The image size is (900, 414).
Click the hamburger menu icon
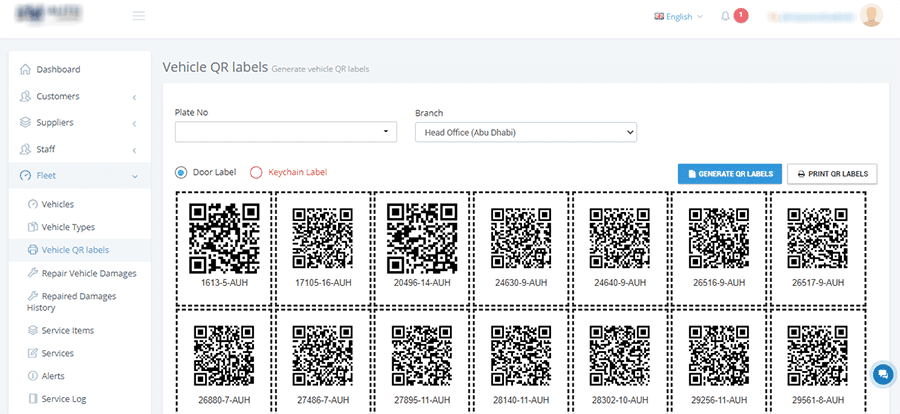pos(138,16)
